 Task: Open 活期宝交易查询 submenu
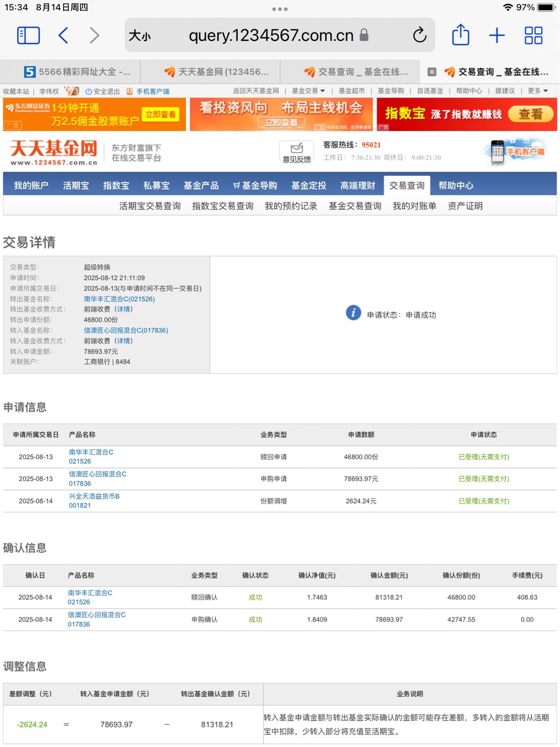(150, 206)
